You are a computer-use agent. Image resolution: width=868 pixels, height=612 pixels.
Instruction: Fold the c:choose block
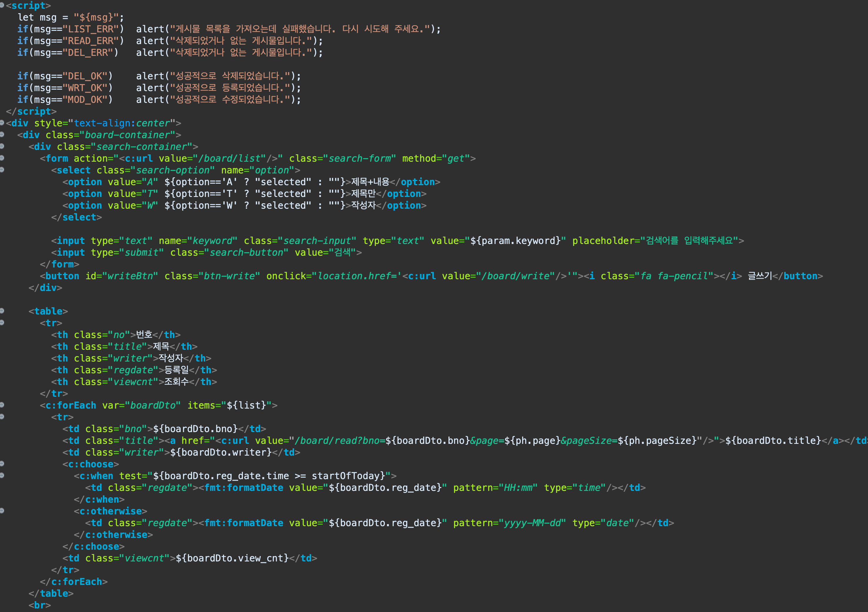pos(2,464)
